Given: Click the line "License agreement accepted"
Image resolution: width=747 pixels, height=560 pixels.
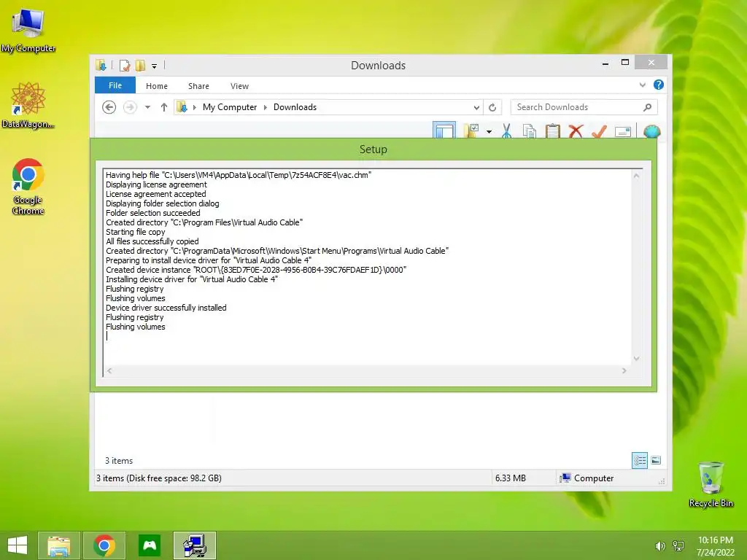Looking at the screenshot, I should pyautogui.click(x=156, y=194).
